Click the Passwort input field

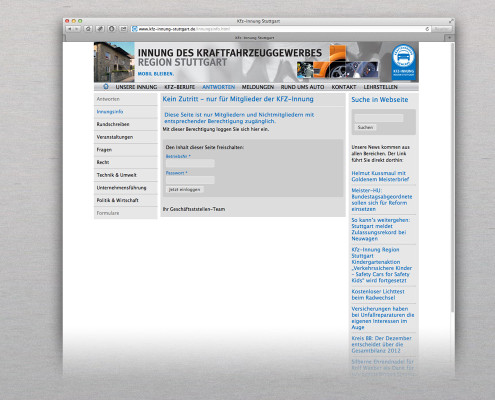coord(190,180)
